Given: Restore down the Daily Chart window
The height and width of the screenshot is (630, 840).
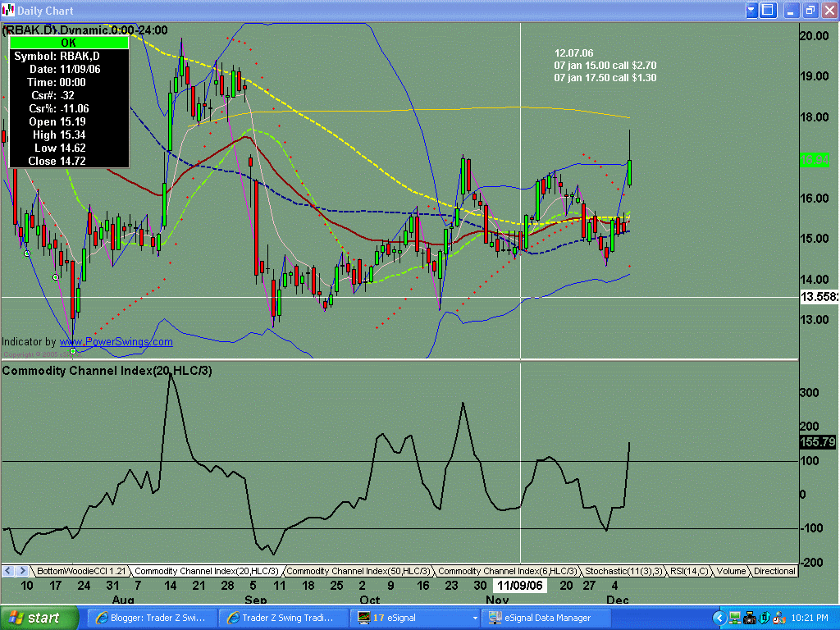Looking at the screenshot, I should click(810, 10).
